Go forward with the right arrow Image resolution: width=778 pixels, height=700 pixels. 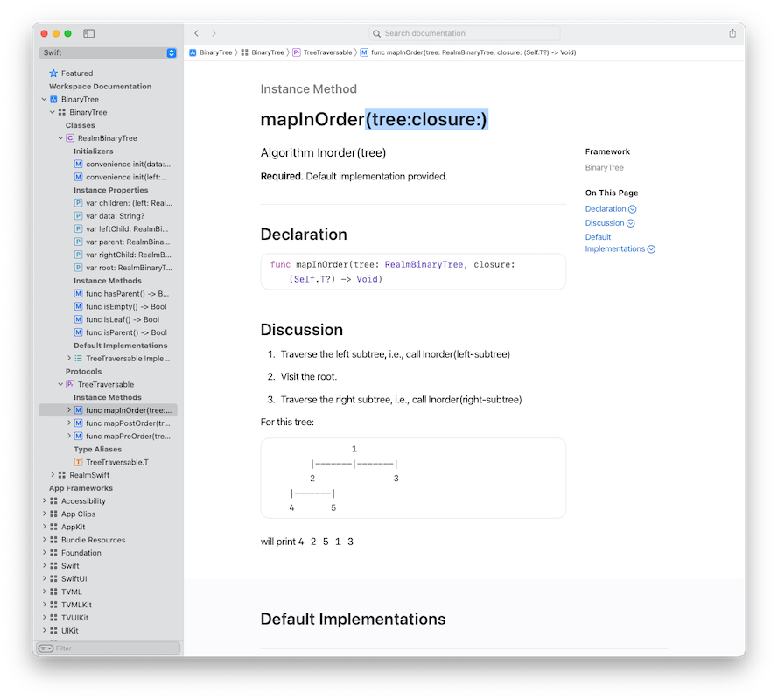click(x=214, y=33)
